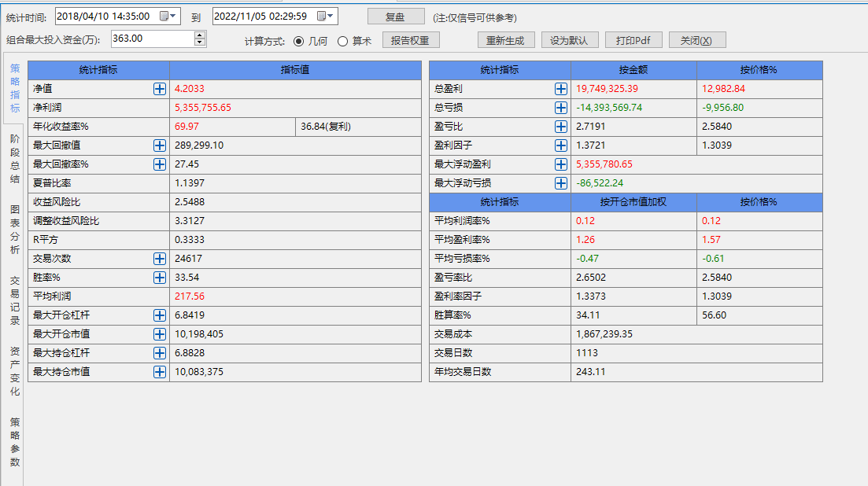Select the 算术 calculation radio button
868x486 pixels.
[x=343, y=41]
